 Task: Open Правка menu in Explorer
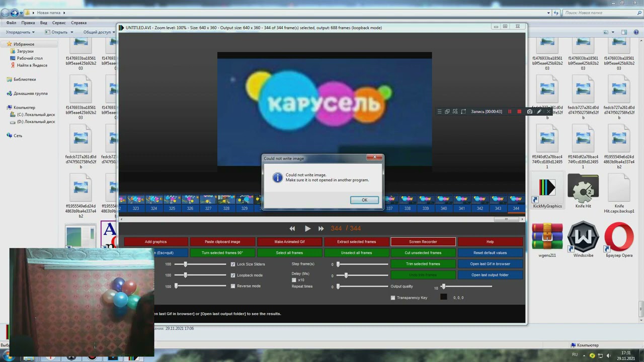pos(28,23)
